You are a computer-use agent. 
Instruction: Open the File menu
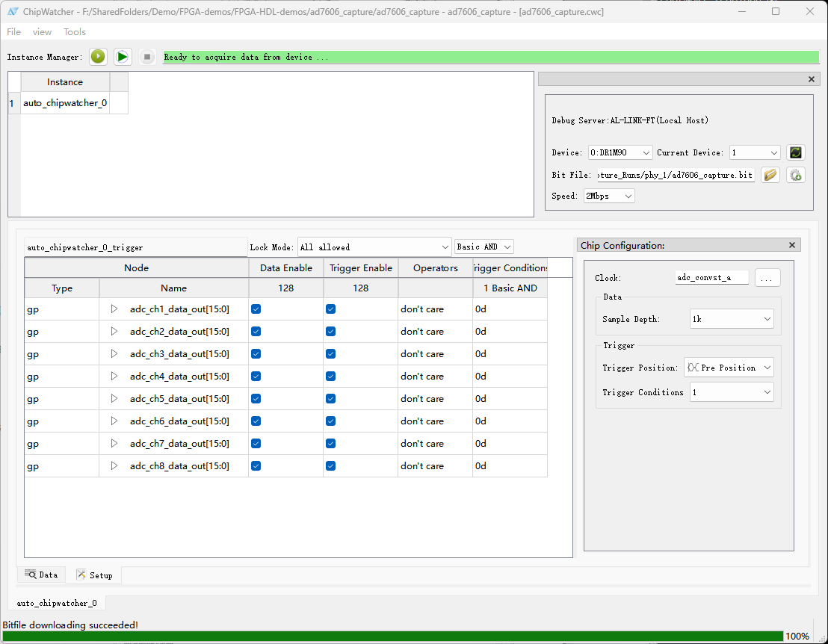pos(13,31)
